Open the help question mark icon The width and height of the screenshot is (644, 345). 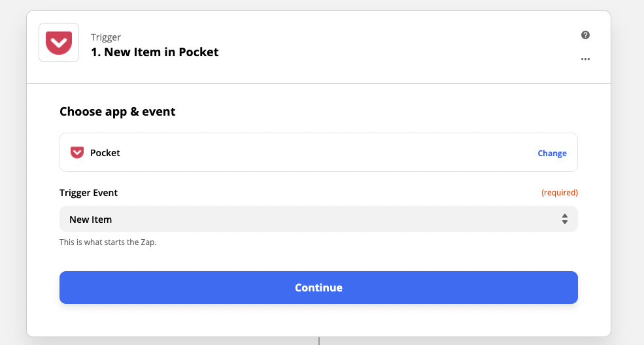[x=585, y=35]
